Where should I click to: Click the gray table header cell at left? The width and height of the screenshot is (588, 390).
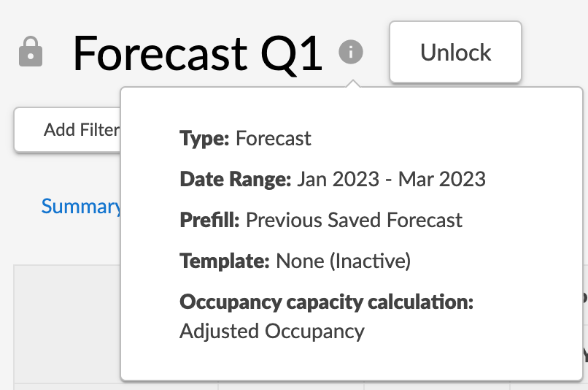[66, 321]
